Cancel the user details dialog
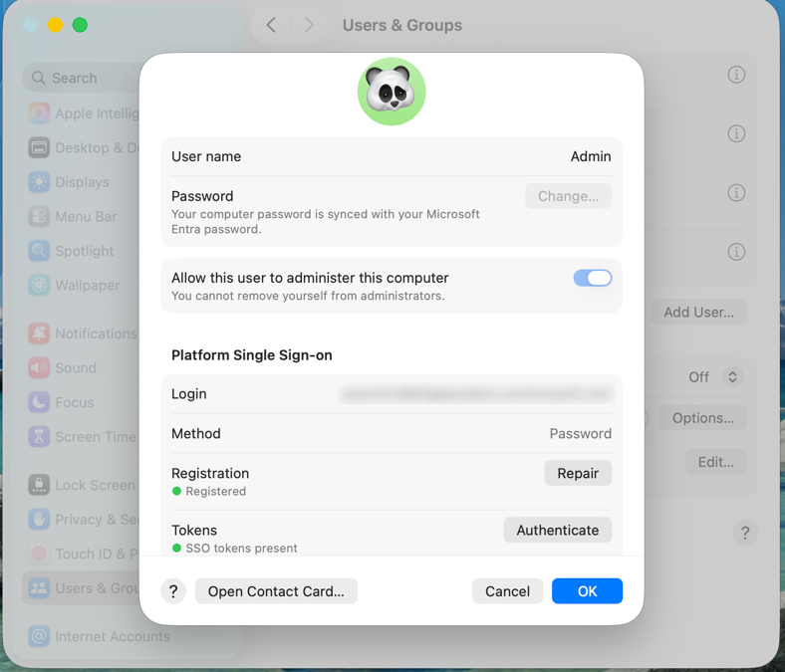Screen dimensions: 785x672 pyautogui.click(x=508, y=591)
